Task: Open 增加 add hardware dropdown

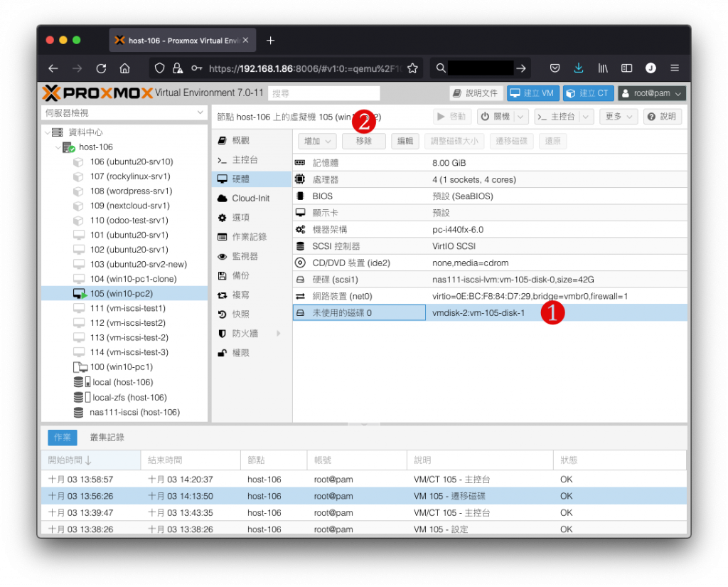Action: click(317, 141)
